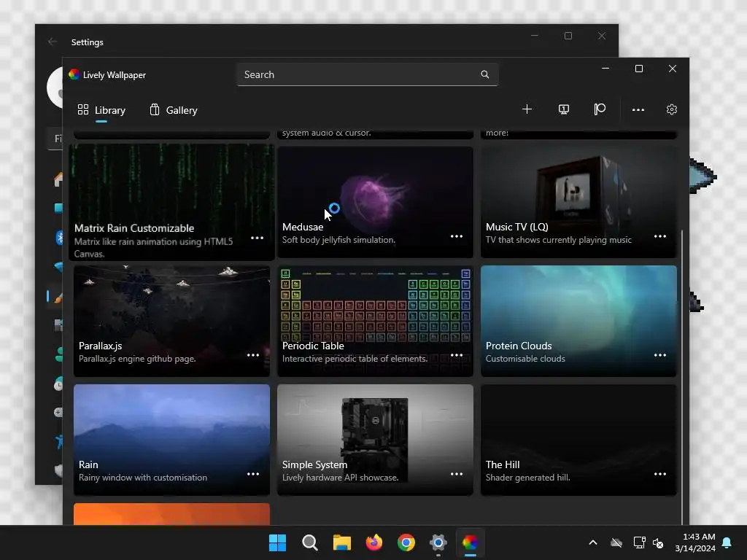
Task: Show hidden system tray icons
Action: [x=593, y=542]
